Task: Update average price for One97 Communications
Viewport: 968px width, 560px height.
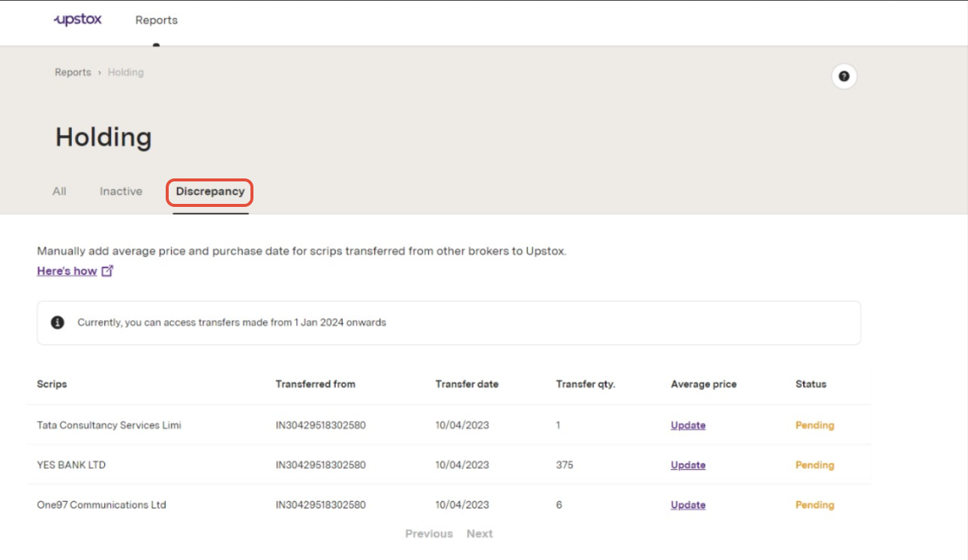Action: point(688,505)
